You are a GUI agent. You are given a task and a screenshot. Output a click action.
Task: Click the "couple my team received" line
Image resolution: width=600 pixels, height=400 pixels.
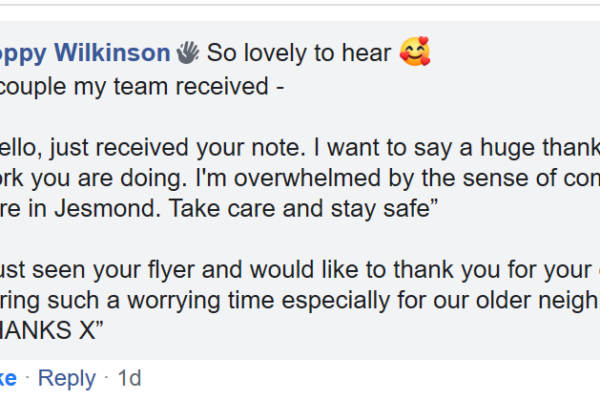(x=140, y=87)
